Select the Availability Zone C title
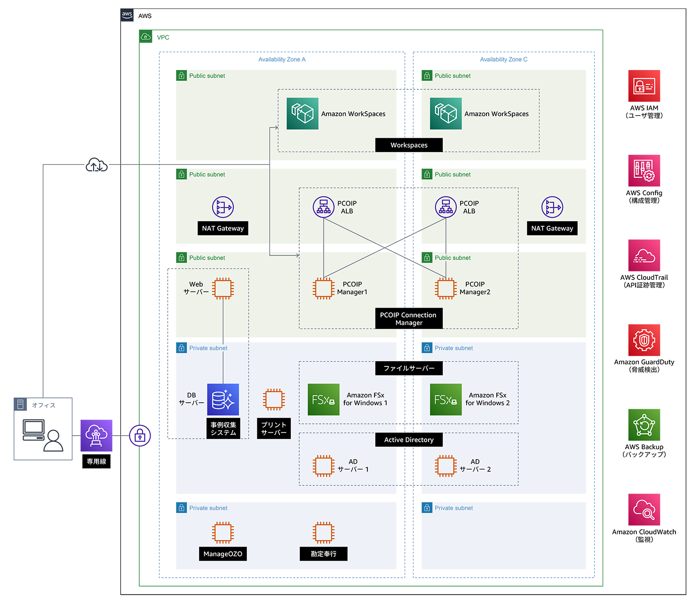 (504, 59)
